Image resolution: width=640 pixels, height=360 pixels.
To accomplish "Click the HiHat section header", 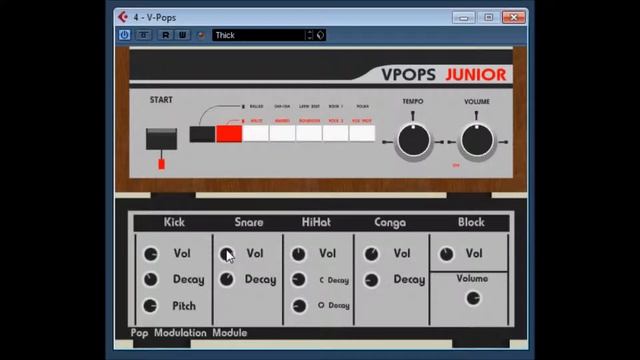I will pos(316,222).
